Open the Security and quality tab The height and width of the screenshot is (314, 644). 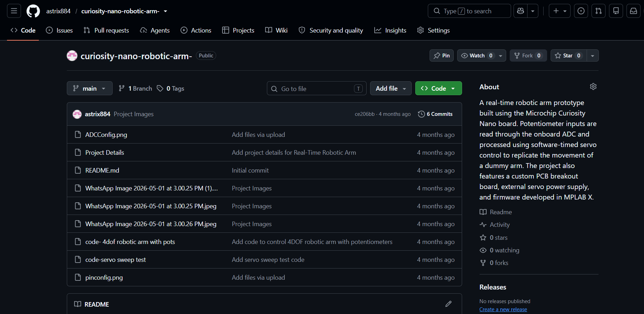[331, 30]
